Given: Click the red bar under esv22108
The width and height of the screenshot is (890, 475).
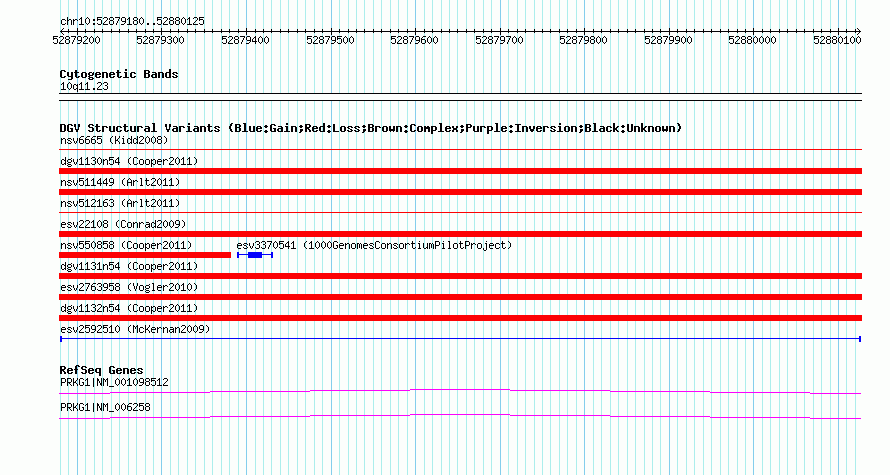Looking at the screenshot, I should [460, 234].
